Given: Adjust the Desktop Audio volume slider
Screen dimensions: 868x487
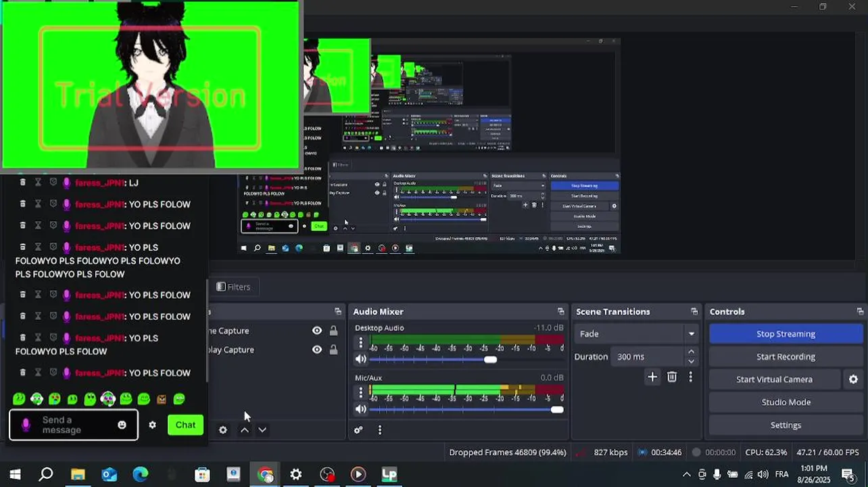Looking at the screenshot, I should point(491,359).
